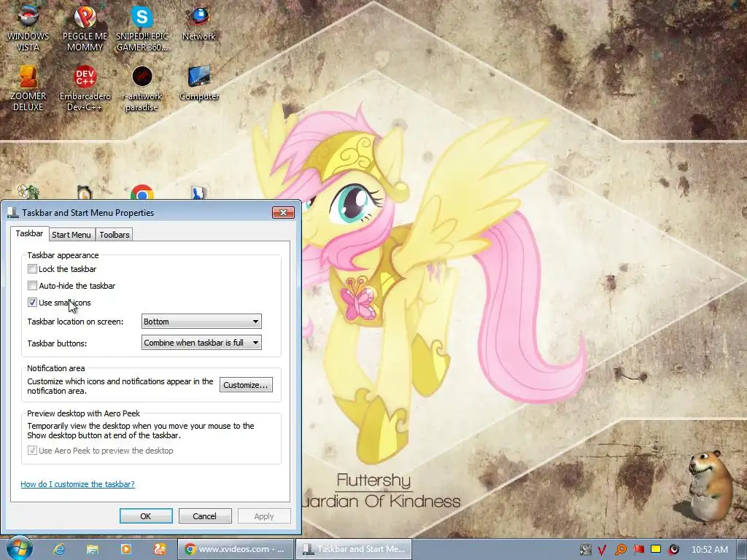747x560 pixels.
Task: Click the Show desktop button at taskbar end
Action: (x=742, y=549)
